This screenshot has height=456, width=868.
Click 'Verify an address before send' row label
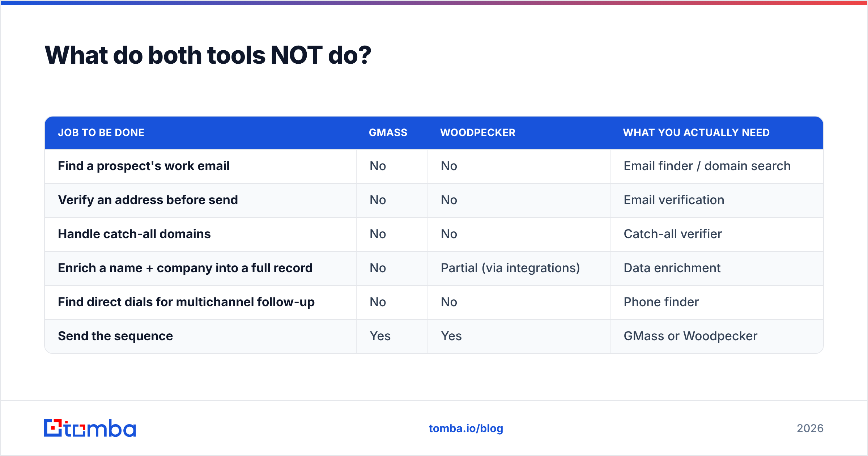tap(148, 200)
